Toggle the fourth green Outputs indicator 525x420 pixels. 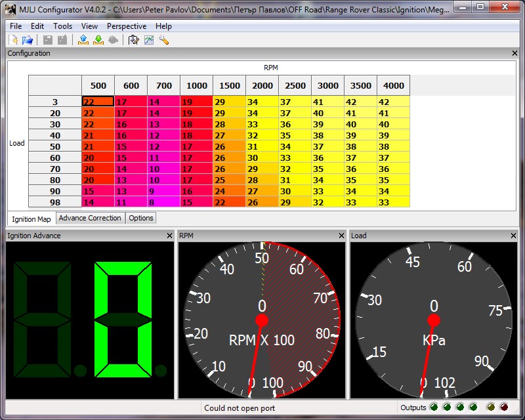click(474, 408)
